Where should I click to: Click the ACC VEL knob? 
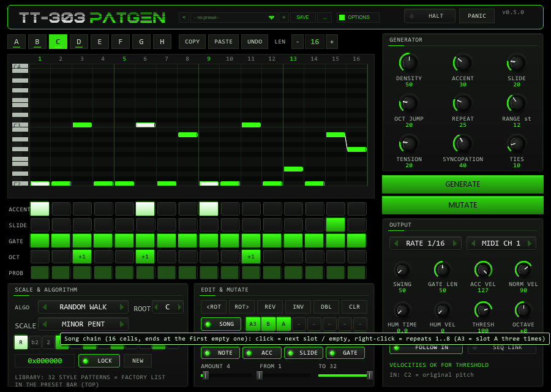click(483, 270)
